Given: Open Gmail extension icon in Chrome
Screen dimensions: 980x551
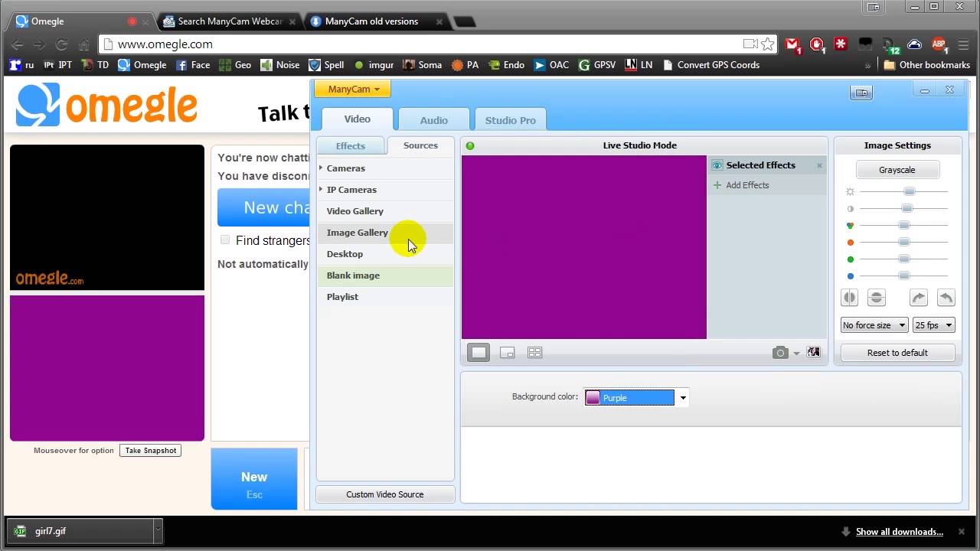Looking at the screenshot, I should (x=793, y=45).
